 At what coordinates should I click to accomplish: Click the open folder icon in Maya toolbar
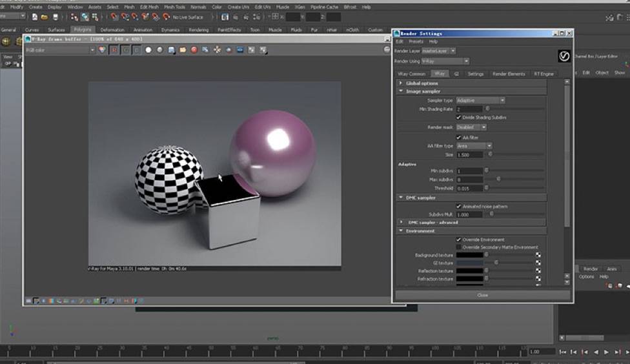coord(45,17)
